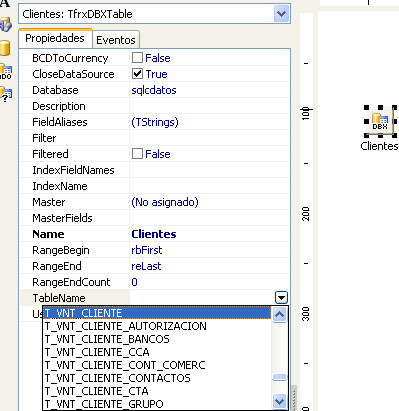Click the query table icon with question mark
This screenshot has height=411, width=399.
(x=6, y=94)
